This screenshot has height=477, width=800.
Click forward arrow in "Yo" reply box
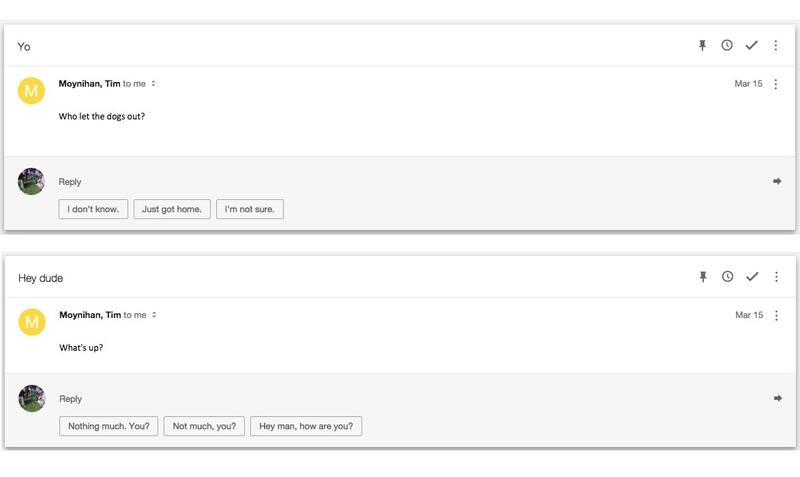(777, 181)
